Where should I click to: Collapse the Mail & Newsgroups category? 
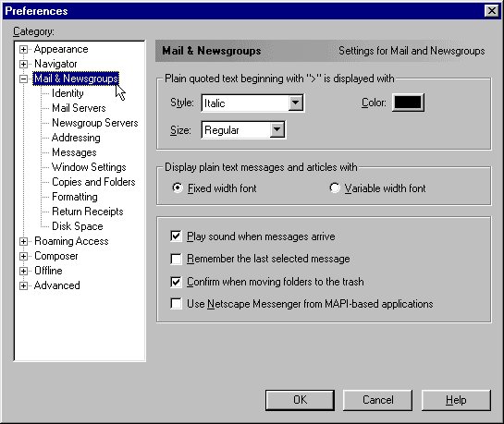coord(23,79)
